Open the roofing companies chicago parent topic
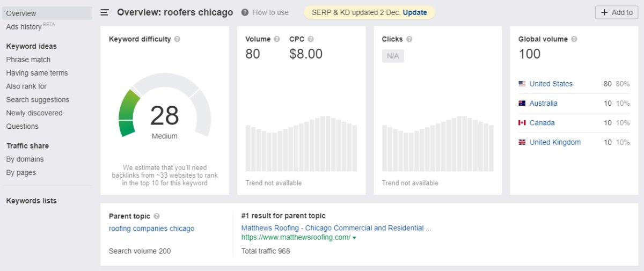This screenshot has height=271, width=644. coord(151,229)
